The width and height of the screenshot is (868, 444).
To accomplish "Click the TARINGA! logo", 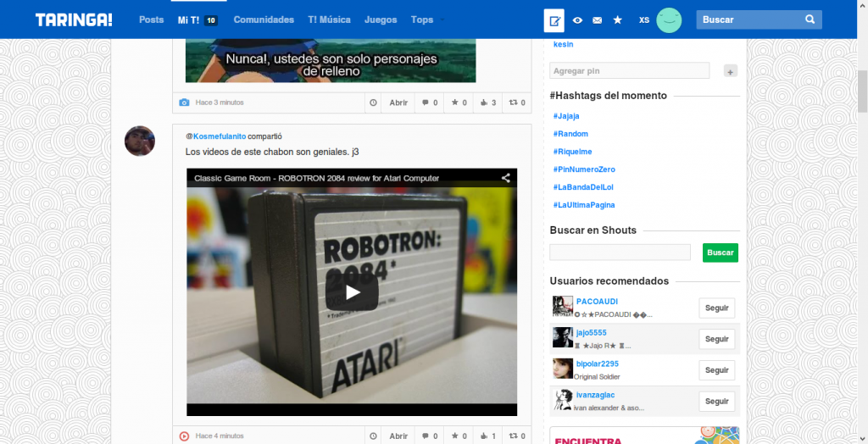I will [x=74, y=20].
